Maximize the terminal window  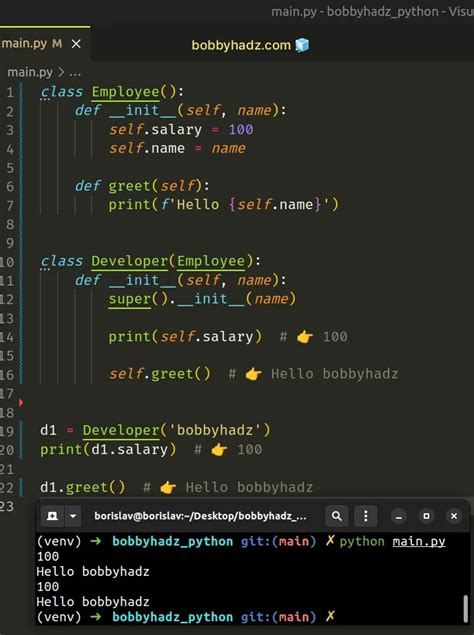click(x=426, y=516)
